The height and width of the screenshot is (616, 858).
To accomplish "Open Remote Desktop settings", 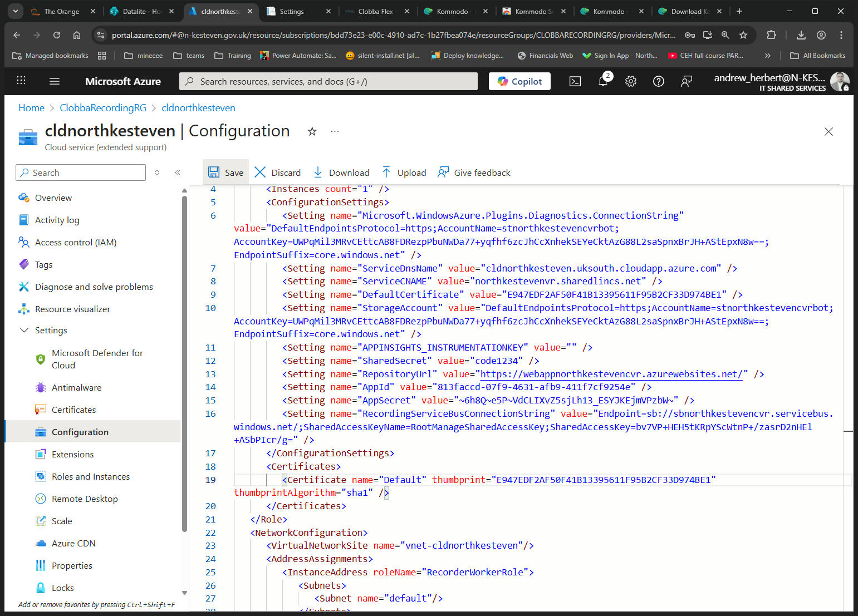I will click(85, 499).
